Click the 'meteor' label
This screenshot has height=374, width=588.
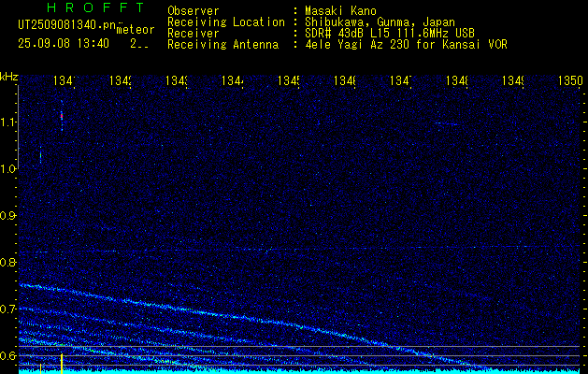coord(135,30)
